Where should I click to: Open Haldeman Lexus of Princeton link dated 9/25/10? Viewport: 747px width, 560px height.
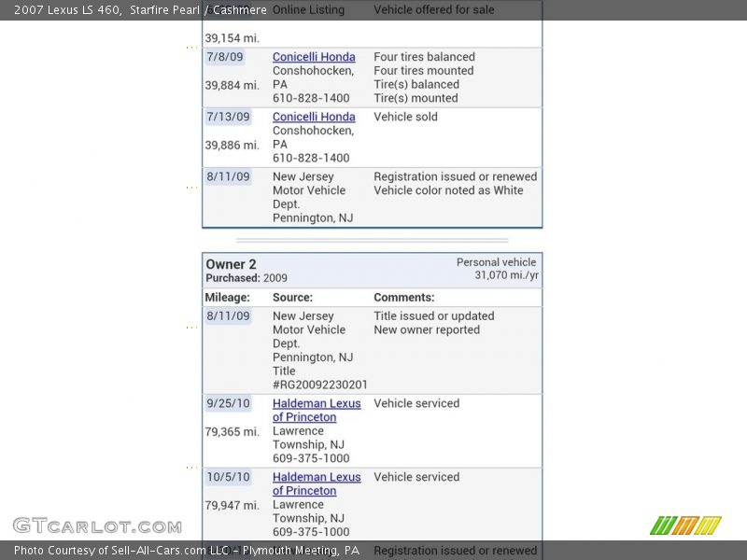(317, 410)
